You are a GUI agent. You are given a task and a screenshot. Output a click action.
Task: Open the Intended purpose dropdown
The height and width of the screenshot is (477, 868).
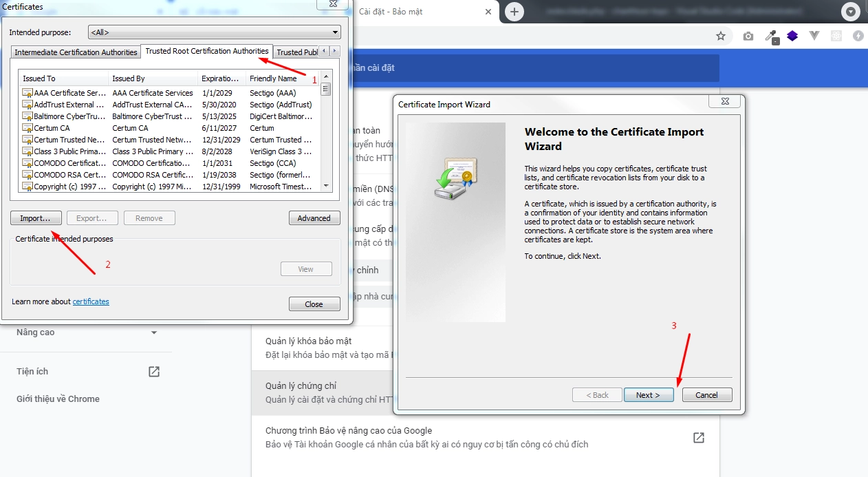point(215,32)
